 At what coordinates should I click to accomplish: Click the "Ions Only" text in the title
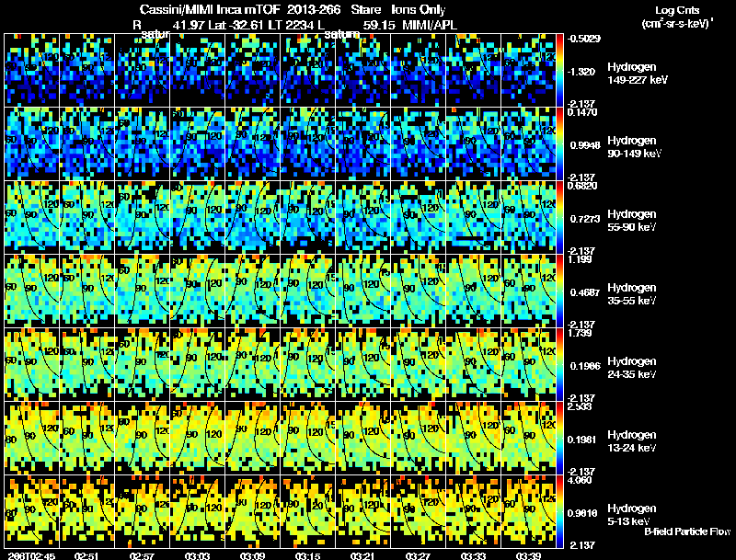(x=419, y=10)
